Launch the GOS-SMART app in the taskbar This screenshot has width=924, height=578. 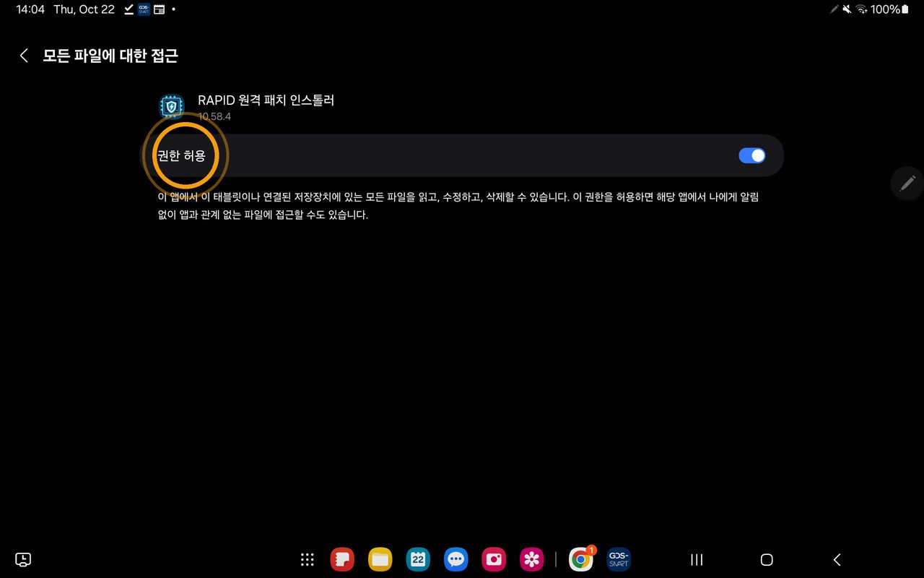(619, 559)
